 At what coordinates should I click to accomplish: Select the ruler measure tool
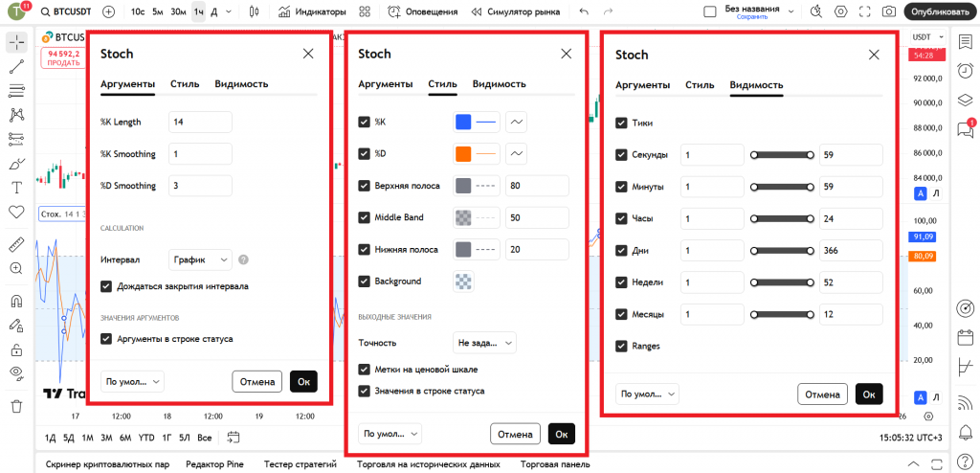coord(17,244)
